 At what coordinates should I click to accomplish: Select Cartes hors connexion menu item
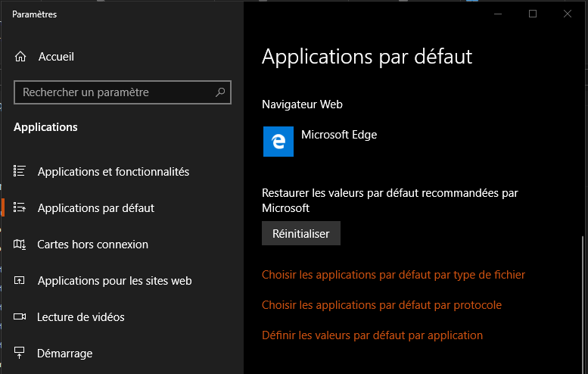tap(92, 245)
